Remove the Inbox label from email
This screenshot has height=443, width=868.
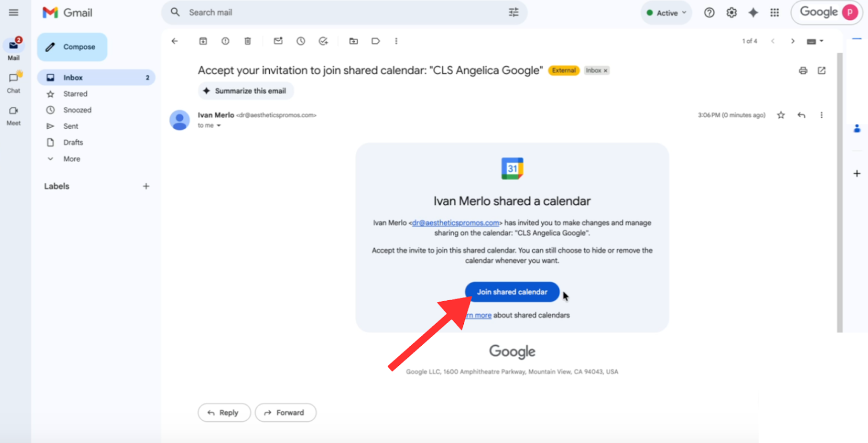tap(605, 71)
